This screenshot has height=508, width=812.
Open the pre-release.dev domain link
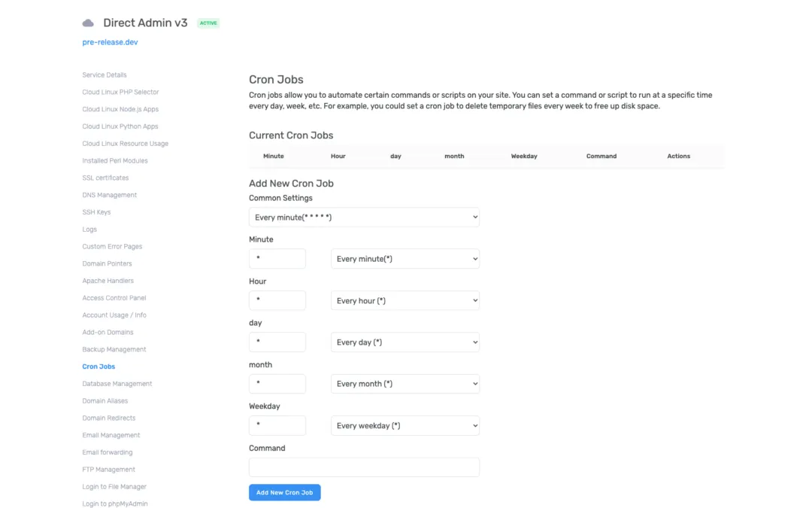(x=110, y=42)
